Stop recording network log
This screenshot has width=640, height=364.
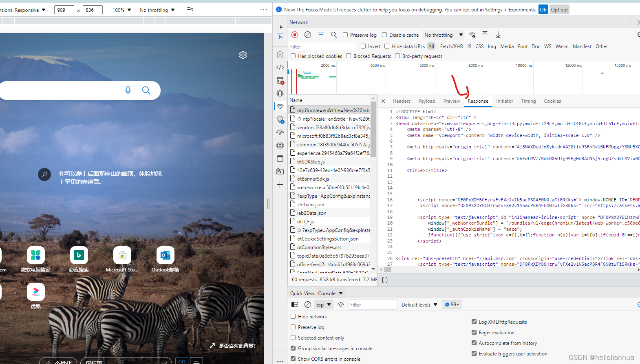click(x=295, y=35)
